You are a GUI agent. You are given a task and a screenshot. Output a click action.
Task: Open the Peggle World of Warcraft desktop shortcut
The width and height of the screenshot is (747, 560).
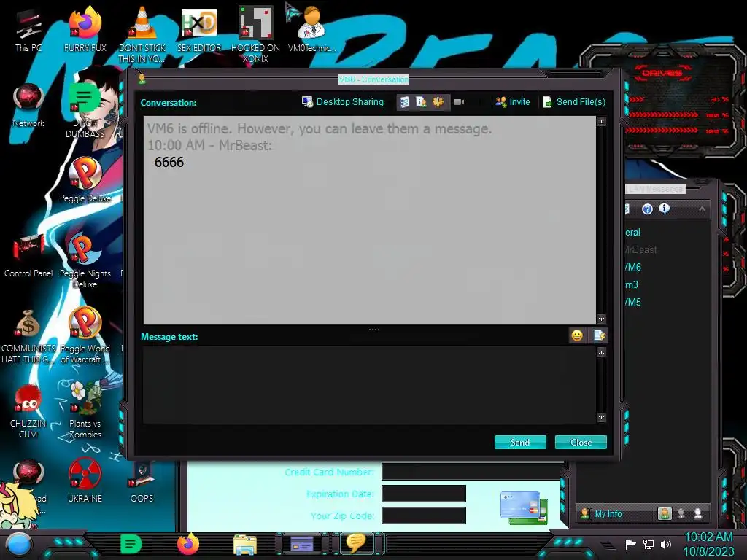point(85,336)
